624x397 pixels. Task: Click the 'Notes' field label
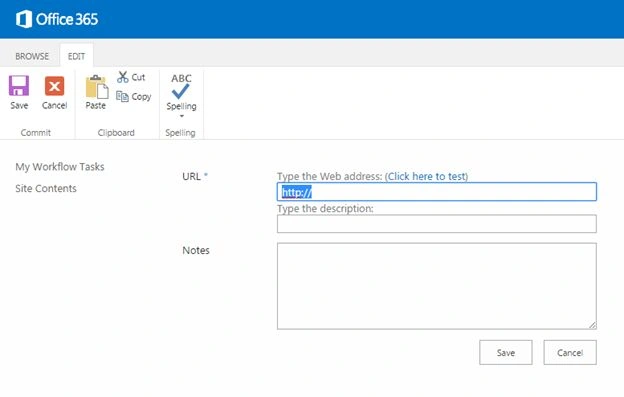196,250
